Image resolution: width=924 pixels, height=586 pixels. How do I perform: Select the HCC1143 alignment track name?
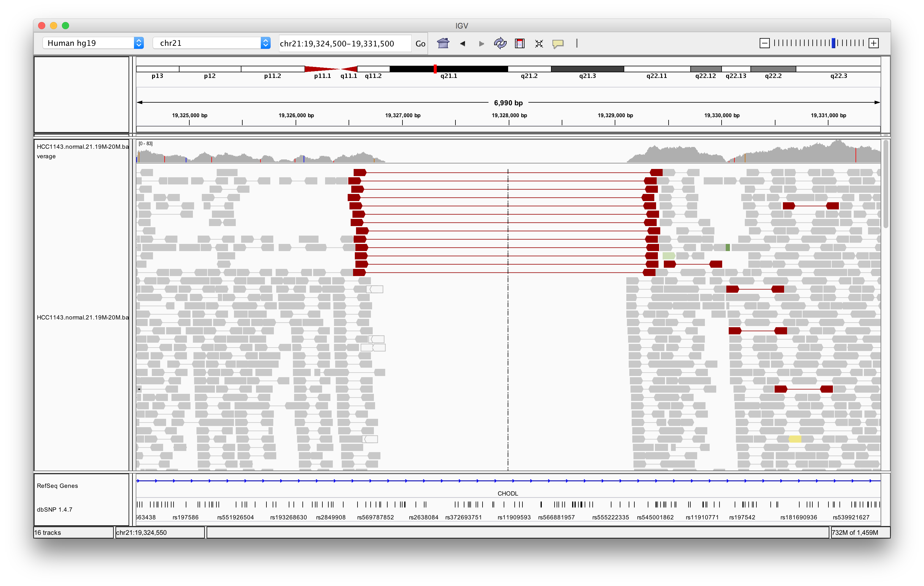pos(82,317)
